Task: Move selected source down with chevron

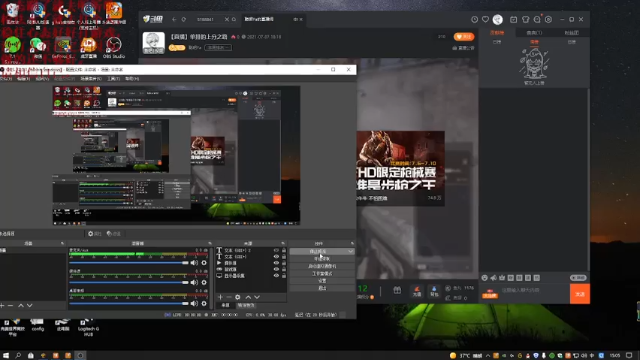Action: [x=257, y=297]
